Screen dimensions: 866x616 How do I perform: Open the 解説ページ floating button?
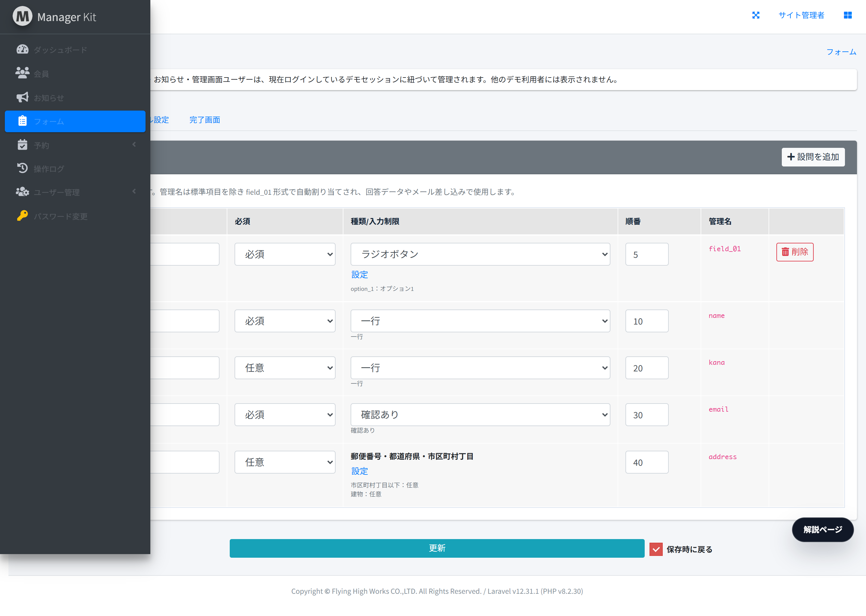pos(822,529)
